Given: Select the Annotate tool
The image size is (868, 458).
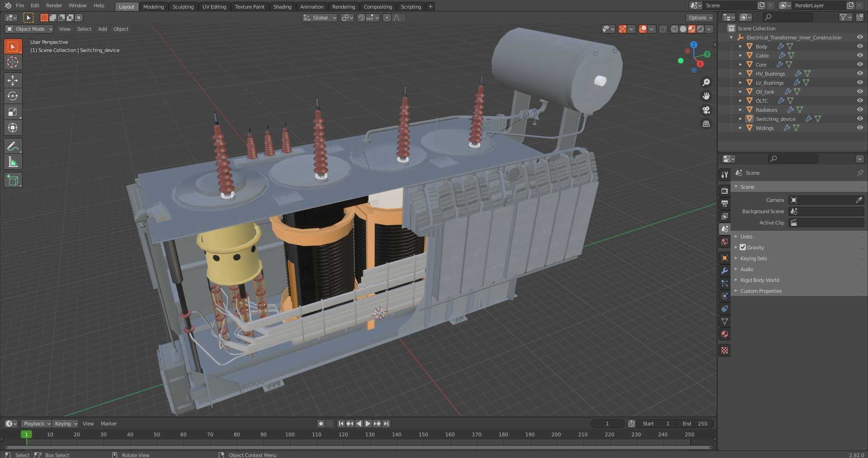Looking at the screenshot, I should click(x=13, y=146).
